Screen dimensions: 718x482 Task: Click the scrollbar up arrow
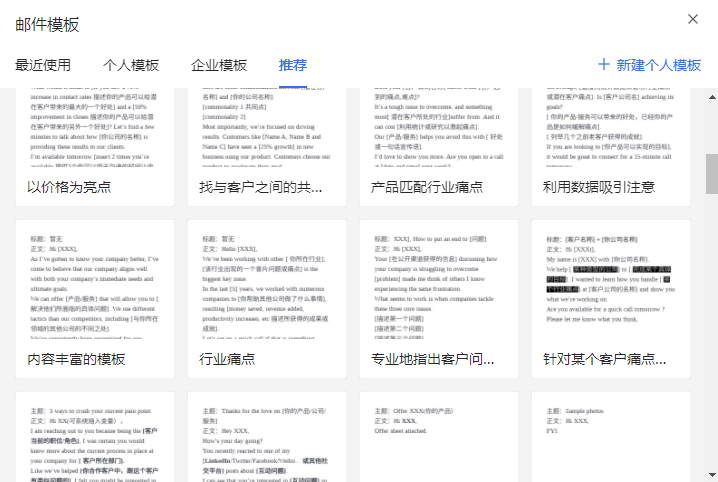[x=712, y=97]
